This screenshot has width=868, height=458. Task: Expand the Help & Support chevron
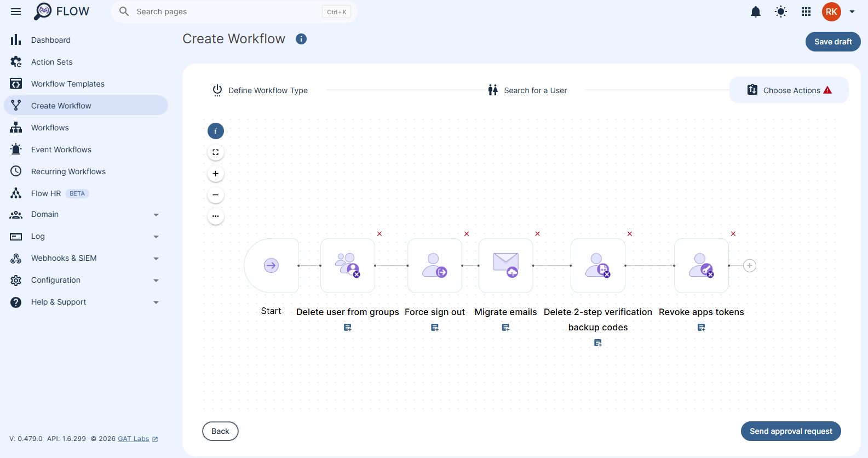tap(156, 302)
